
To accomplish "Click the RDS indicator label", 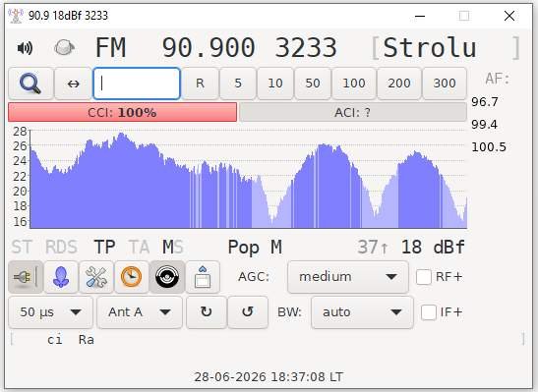I will tap(61, 247).
